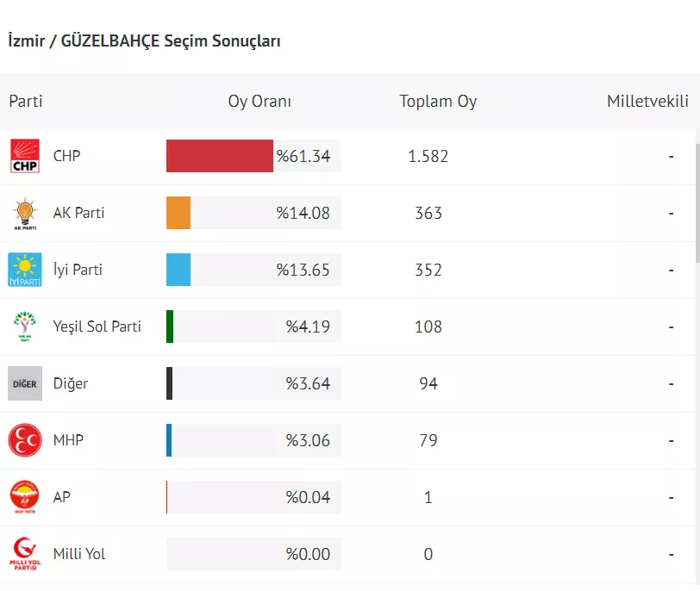Click the İyi Parti sun logo
This screenshot has height=591, width=700.
click(x=25, y=270)
